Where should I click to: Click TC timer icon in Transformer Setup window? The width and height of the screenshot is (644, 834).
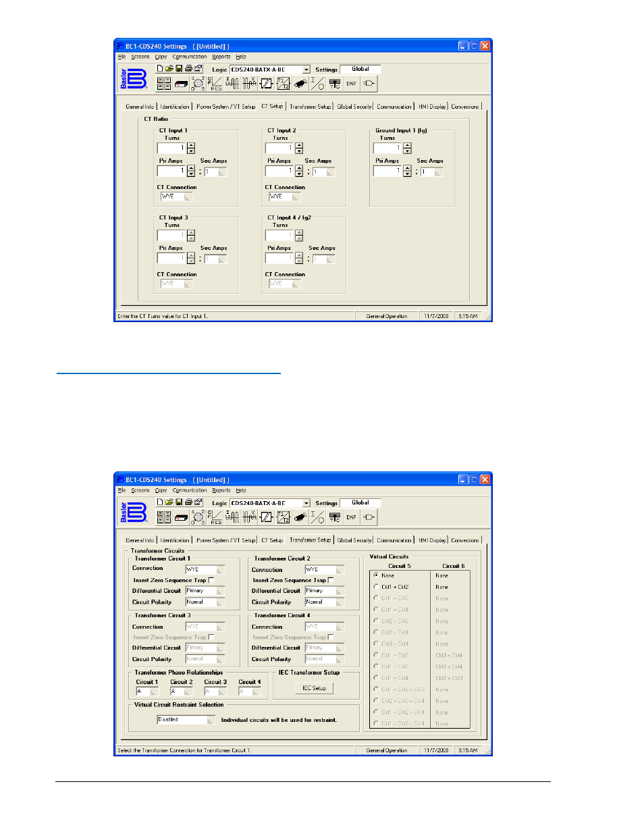coord(334,517)
